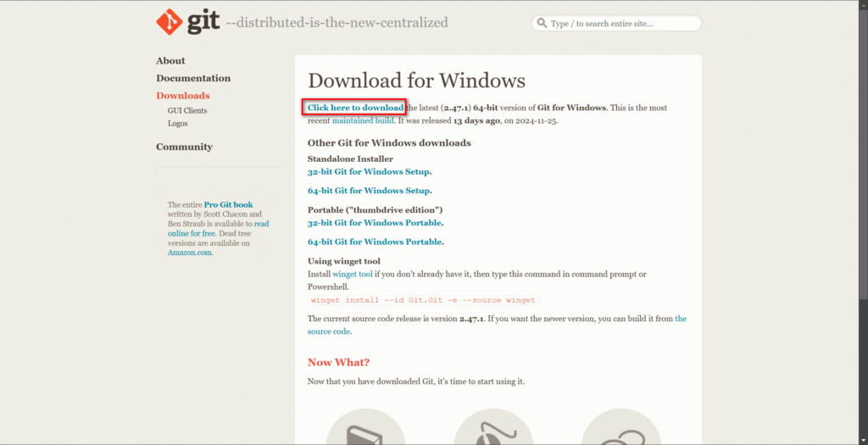
Task: Select the Downloads navigation item
Action: (183, 96)
